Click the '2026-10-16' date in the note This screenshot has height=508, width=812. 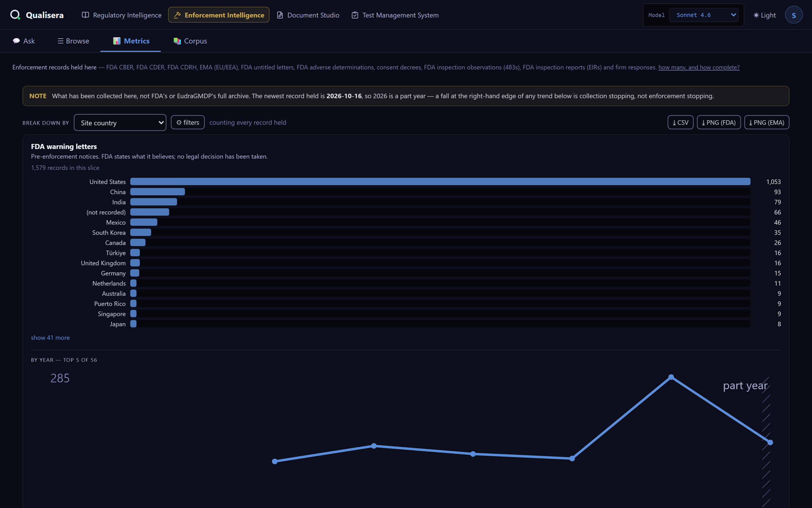344,96
